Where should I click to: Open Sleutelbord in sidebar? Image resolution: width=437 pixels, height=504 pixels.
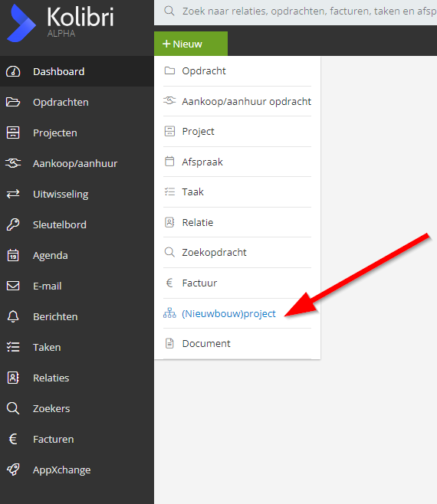77,224
